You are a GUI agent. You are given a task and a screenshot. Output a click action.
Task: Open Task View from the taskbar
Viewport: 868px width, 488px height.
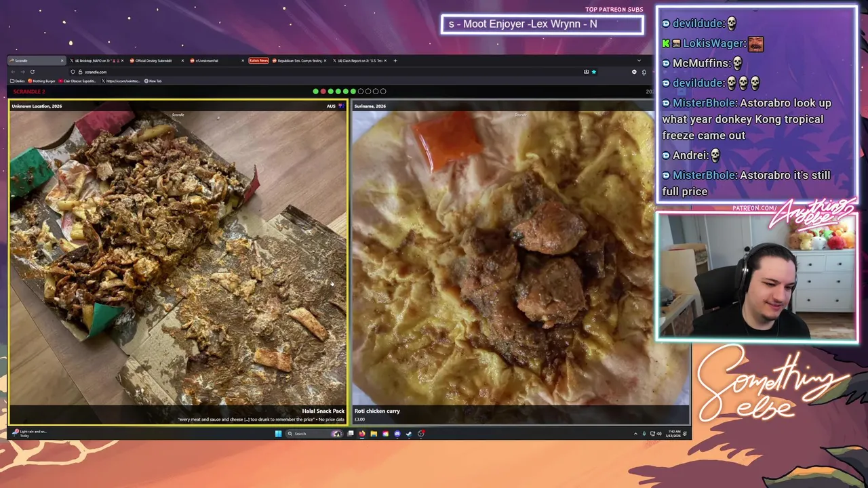[x=351, y=434]
